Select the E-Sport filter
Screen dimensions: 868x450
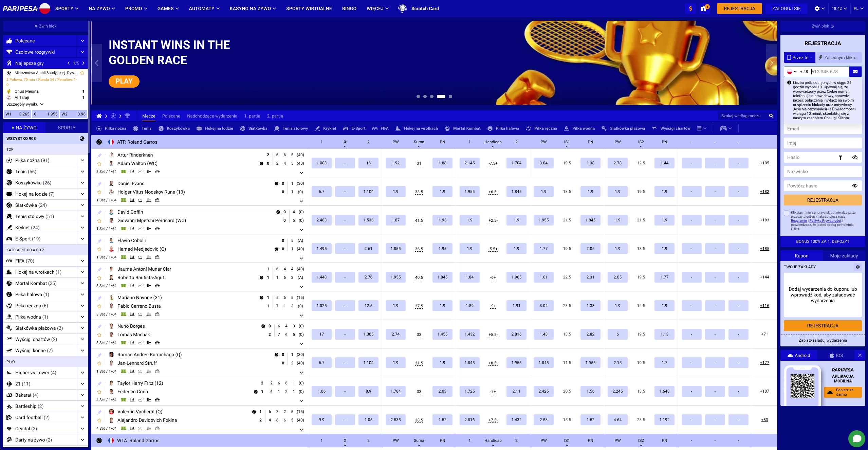pos(354,128)
